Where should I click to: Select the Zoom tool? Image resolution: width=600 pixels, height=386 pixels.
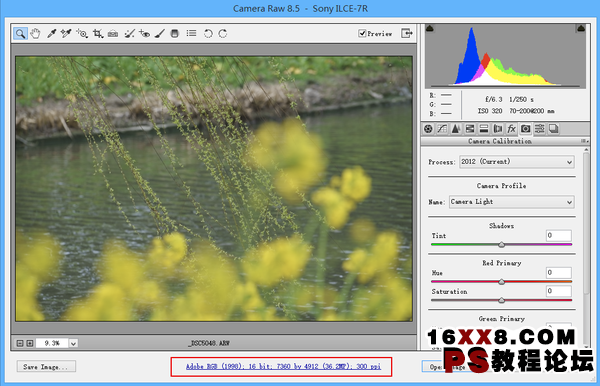pos(20,34)
